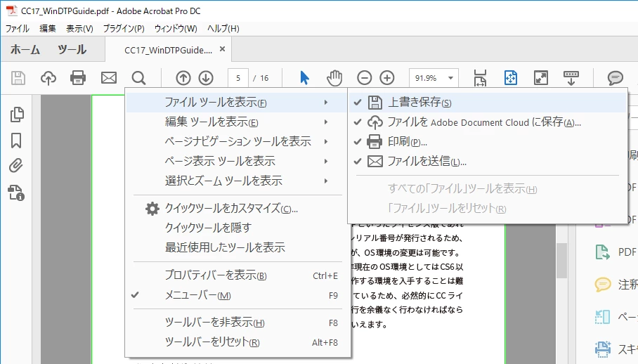The height and width of the screenshot is (364, 638).
Task: Click the read mode toolbar icon
Action: pyautogui.click(x=571, y=78)
